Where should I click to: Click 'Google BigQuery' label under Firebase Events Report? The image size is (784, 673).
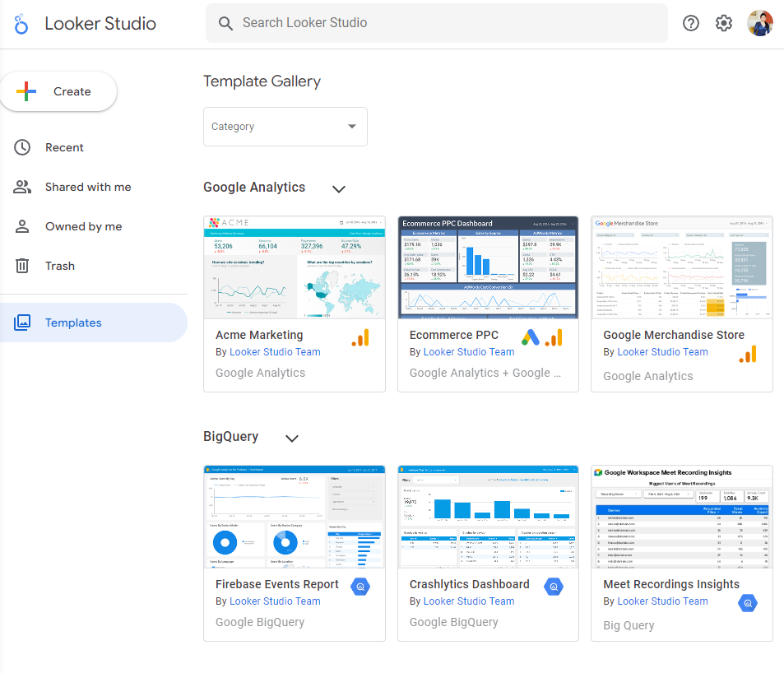tap(260, 622)
